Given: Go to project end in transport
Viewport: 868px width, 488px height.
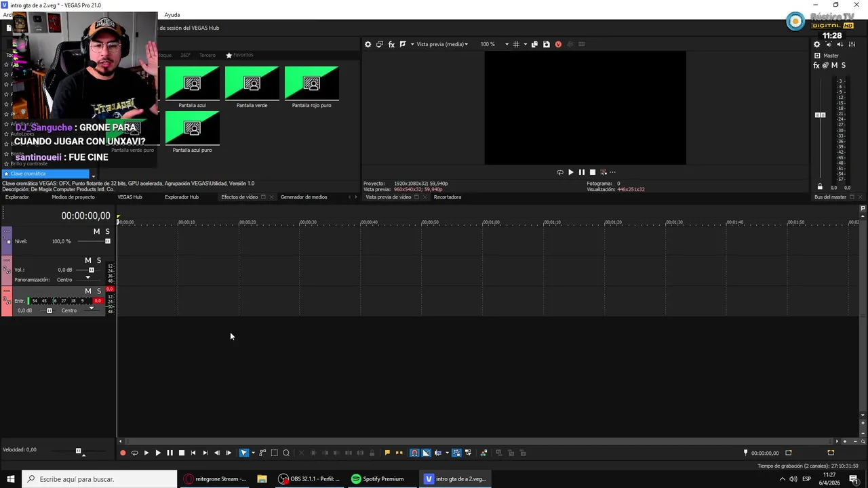Looking at the screenshot, I should [x=205, y=453].
